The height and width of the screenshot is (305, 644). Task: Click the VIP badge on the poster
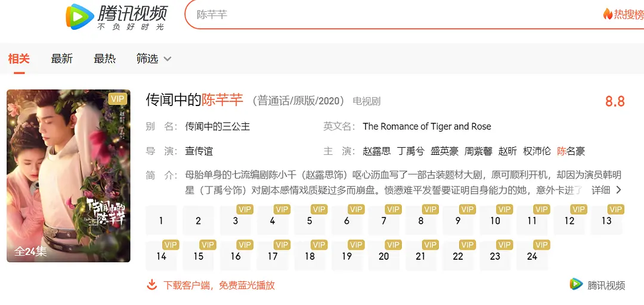(117, 99)
